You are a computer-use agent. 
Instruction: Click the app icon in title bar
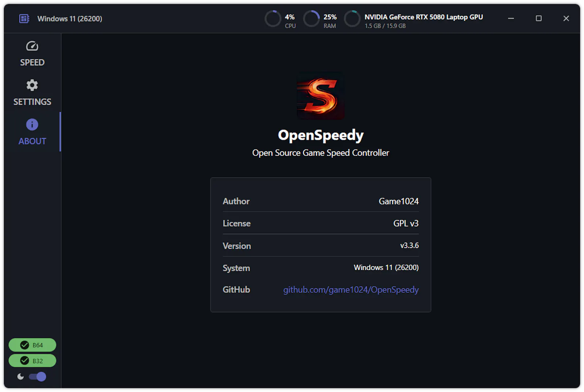click(24, 19)
